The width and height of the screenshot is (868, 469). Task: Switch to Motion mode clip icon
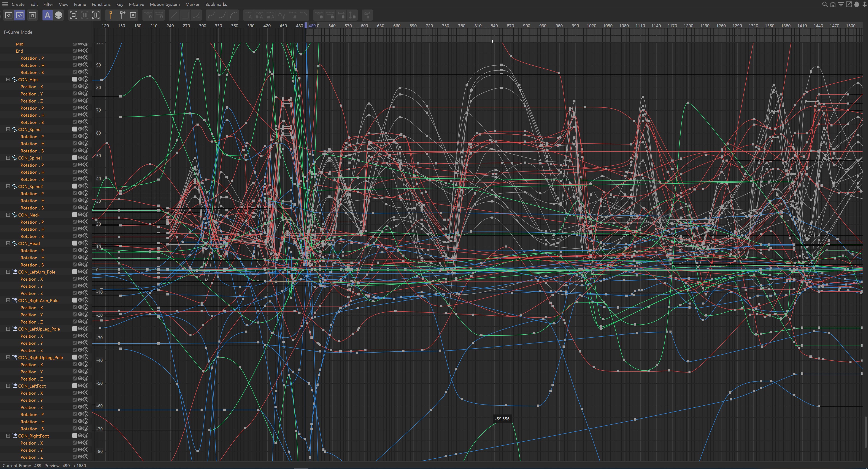pyautogui.click(x=32, y=15)
